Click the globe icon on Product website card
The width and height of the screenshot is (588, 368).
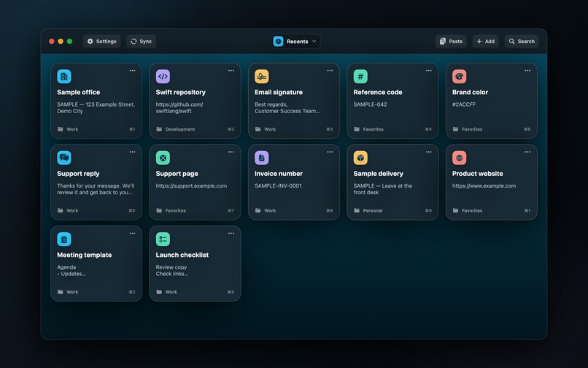(x=460, y=158)
